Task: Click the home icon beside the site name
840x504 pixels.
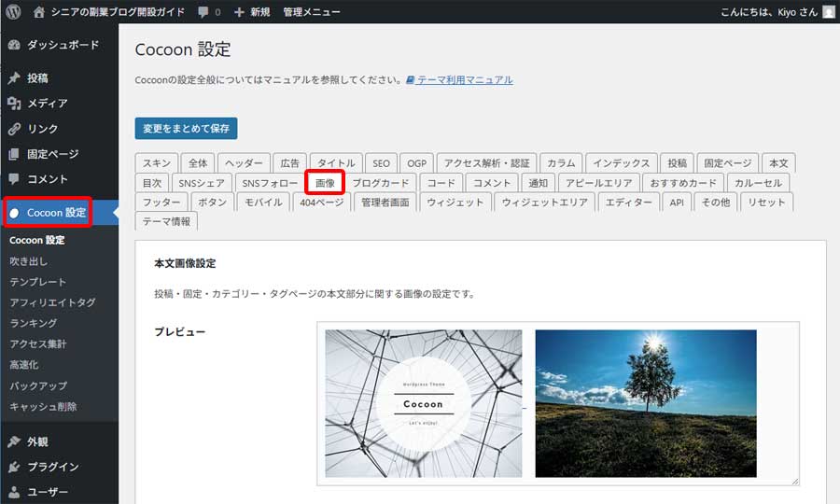Action: click(x=38, y=12)
